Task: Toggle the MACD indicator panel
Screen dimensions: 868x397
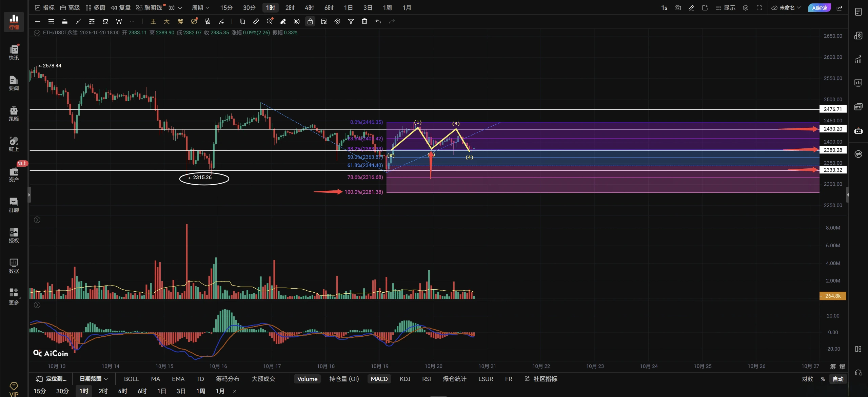Action: [x=379, y=379]
